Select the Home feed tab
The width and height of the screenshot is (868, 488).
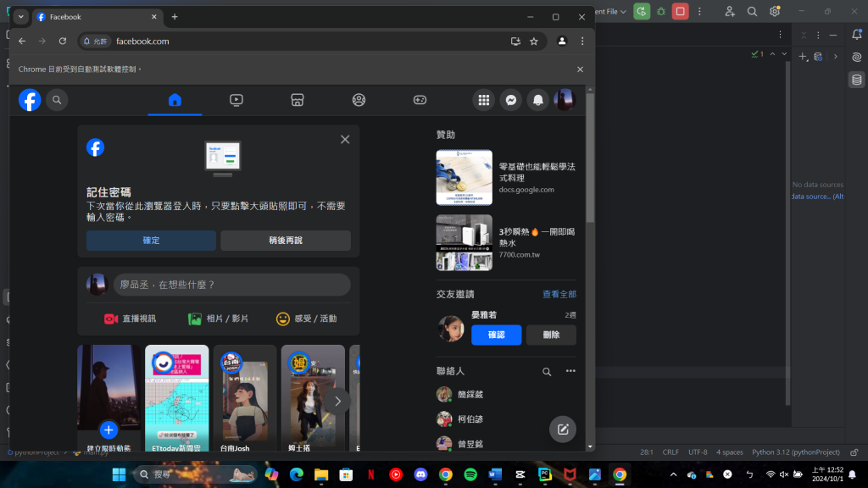coord(175,100)
